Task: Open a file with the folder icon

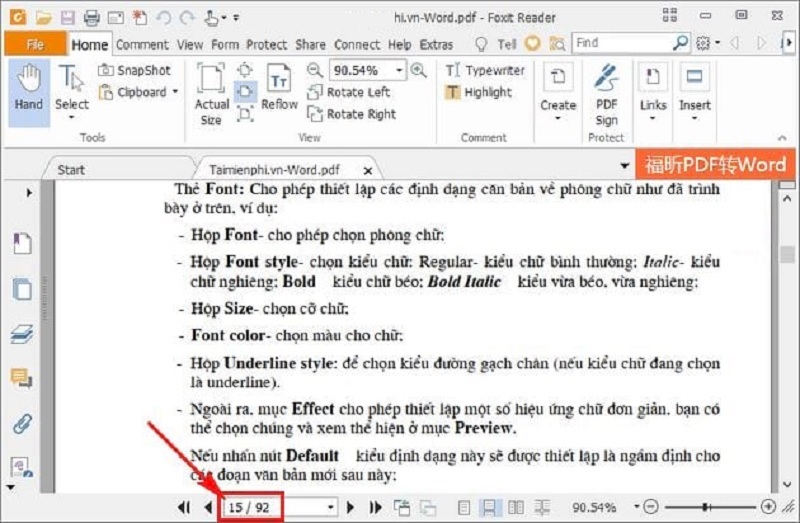Action: point(44,18)
